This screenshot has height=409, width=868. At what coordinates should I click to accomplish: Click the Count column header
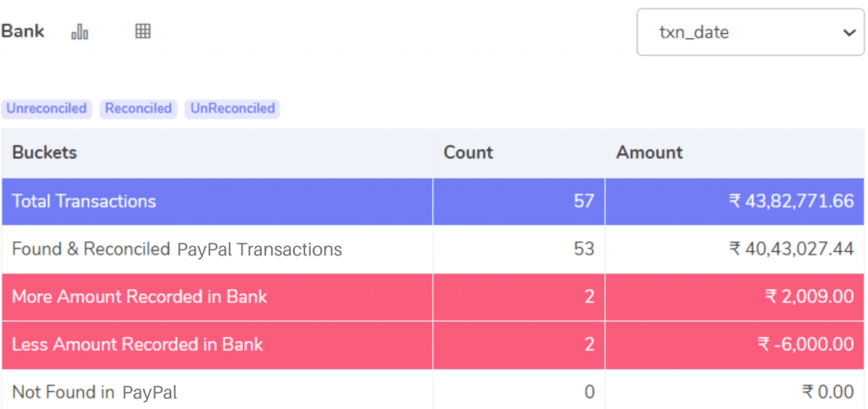(468, 153)
